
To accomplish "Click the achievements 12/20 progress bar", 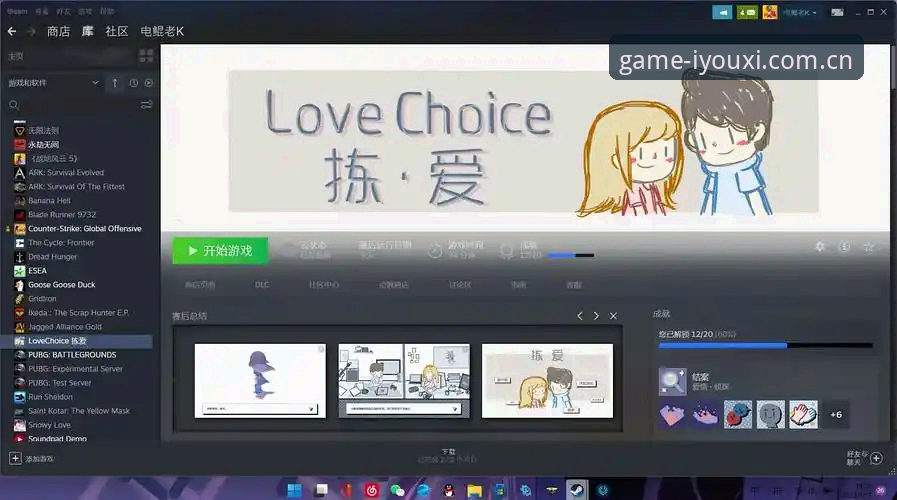I will point(765,346).
